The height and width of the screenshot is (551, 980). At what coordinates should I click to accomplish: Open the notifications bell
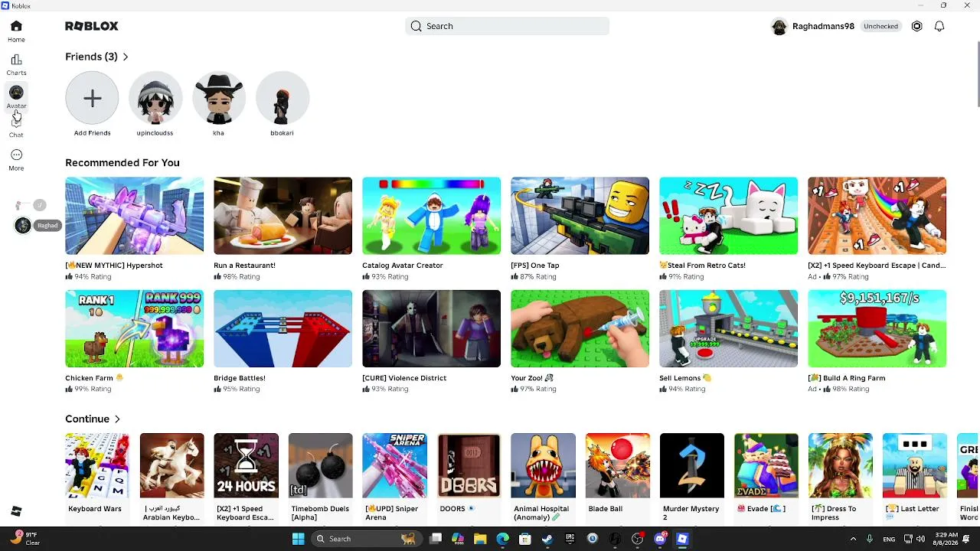tap(939, 26)
